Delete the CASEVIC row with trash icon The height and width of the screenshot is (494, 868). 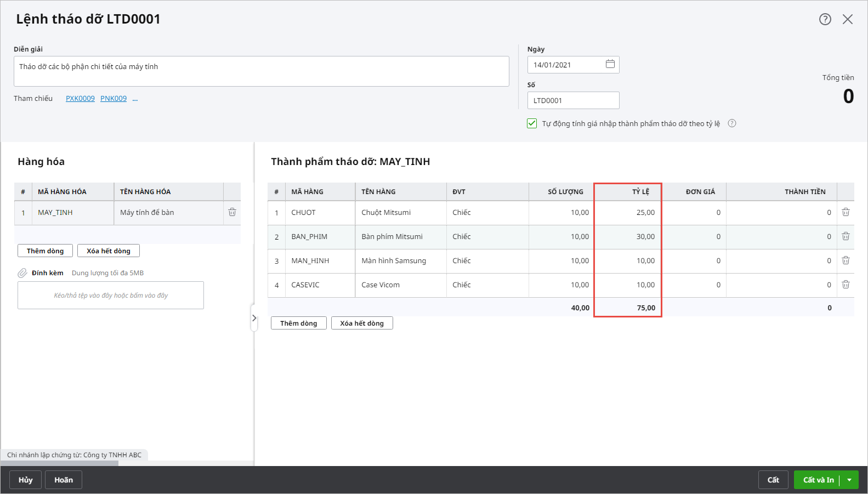click(846, 285)
